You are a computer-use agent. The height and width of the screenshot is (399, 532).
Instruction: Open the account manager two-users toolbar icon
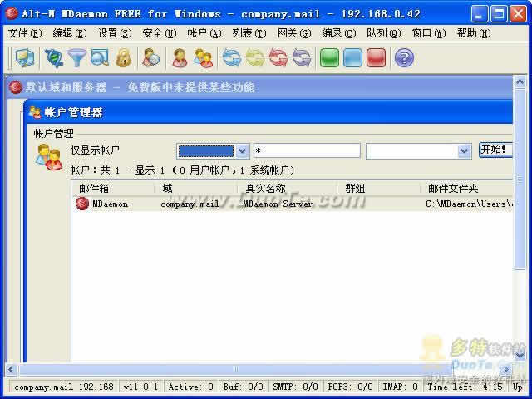203,57
